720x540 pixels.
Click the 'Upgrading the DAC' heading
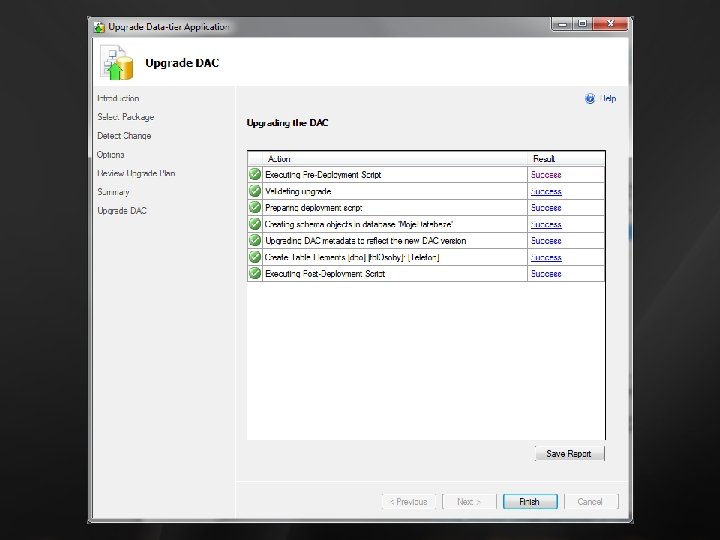tap(287, 123)
